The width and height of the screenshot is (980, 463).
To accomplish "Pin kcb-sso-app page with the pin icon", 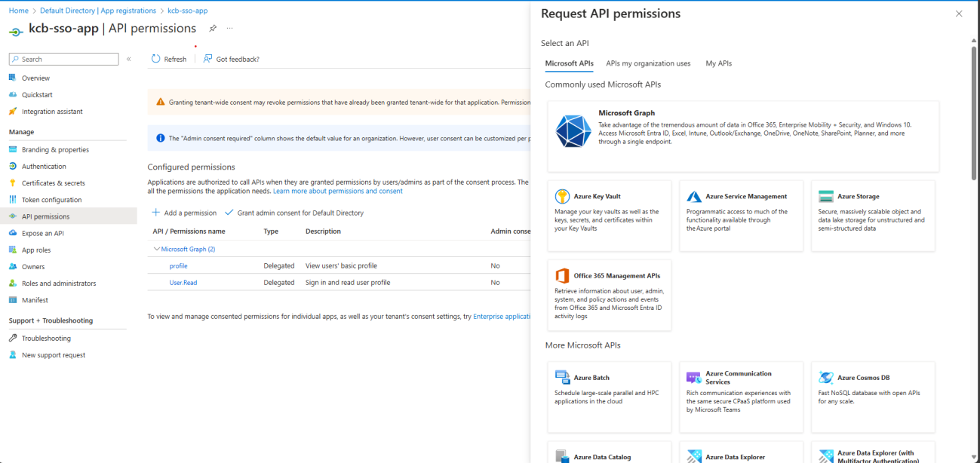I will (213, 29).
